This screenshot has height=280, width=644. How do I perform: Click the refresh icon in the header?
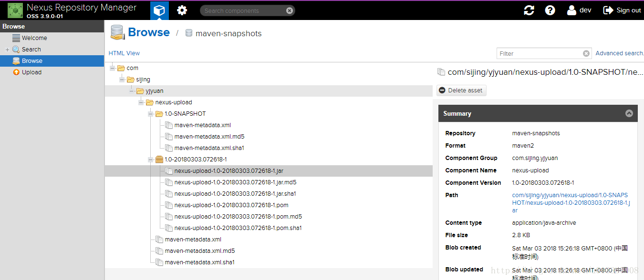(529, 10)
